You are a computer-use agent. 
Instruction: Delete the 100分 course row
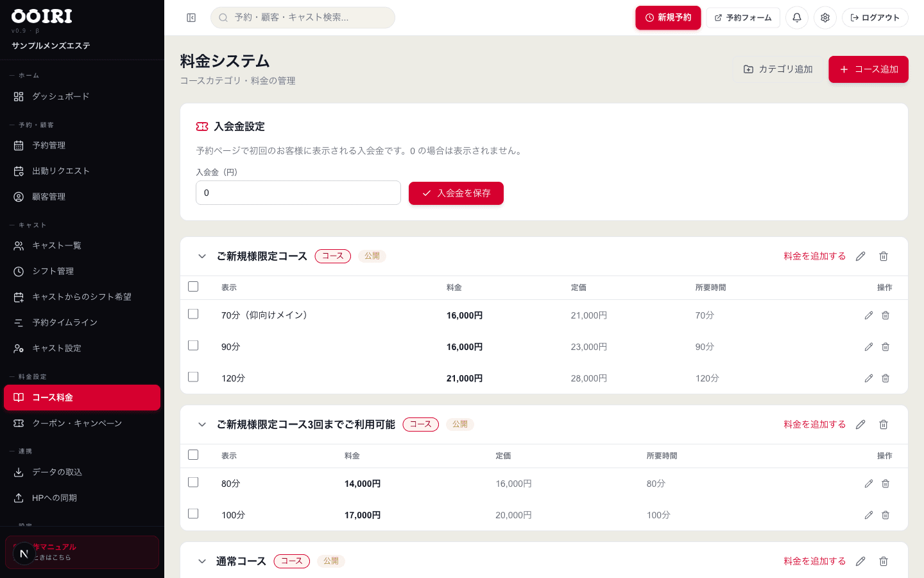[x=886, y=515]
